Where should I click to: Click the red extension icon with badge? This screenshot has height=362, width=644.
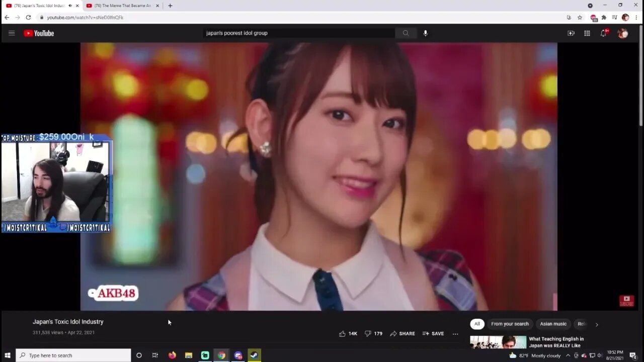coord(594,18)
